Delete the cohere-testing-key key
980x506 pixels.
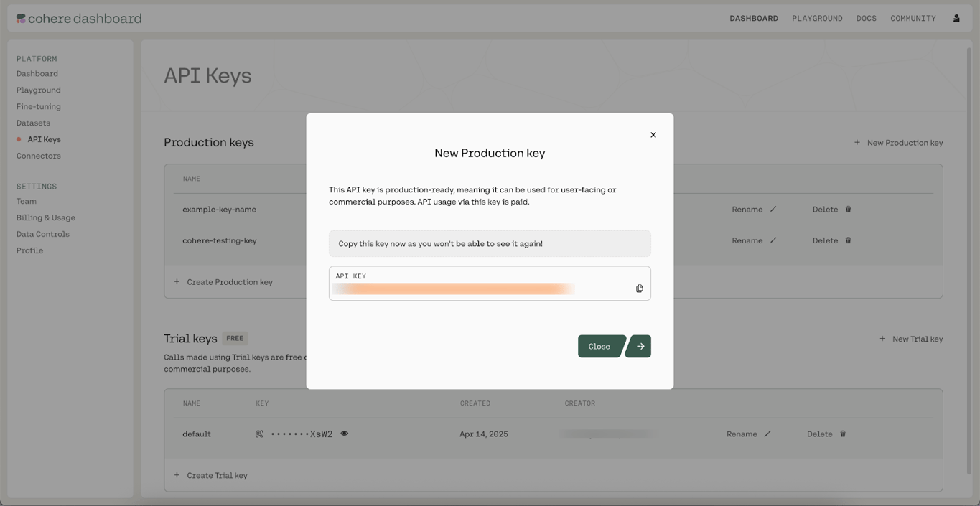(x=832, y=241)
